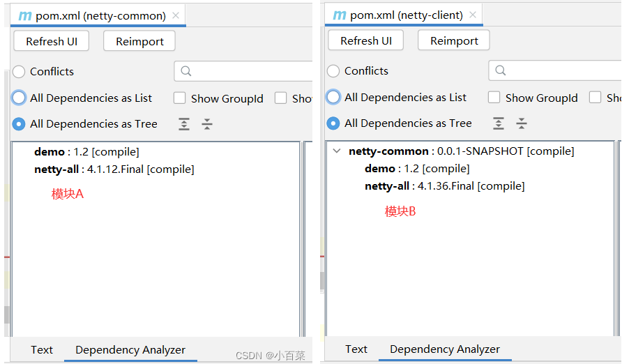Select Conflicts radio in netty-client panel

click(333, 71)
